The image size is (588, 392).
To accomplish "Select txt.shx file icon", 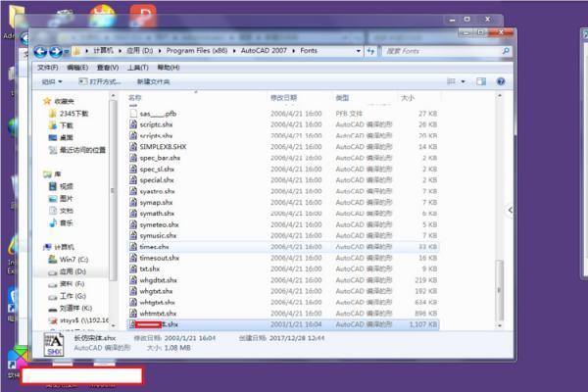I will click(x=133, y=269).
